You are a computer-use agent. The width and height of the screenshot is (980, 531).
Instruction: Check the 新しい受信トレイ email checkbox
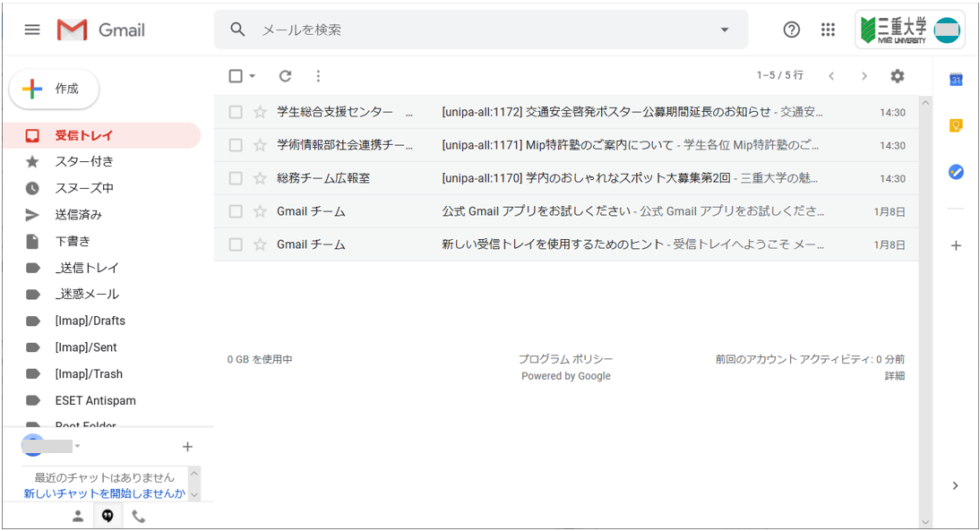(236, 244)
